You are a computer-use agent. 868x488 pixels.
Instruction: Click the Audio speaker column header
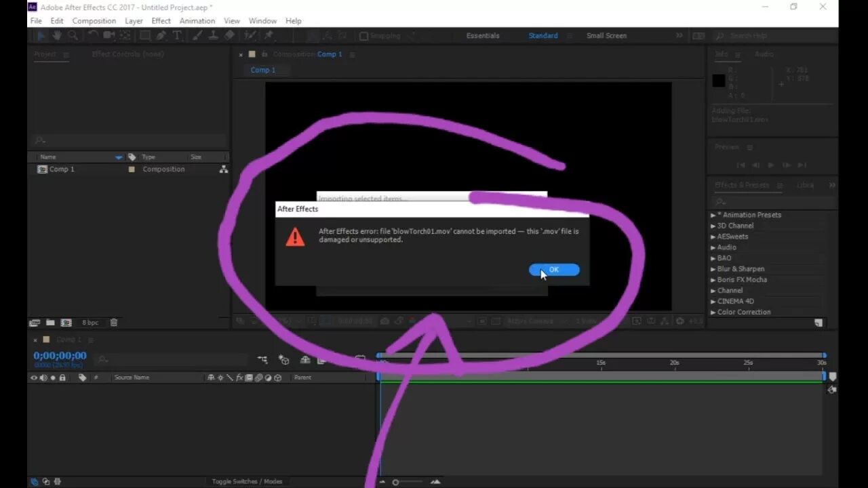pyautogui.click(x=43, y=378)
